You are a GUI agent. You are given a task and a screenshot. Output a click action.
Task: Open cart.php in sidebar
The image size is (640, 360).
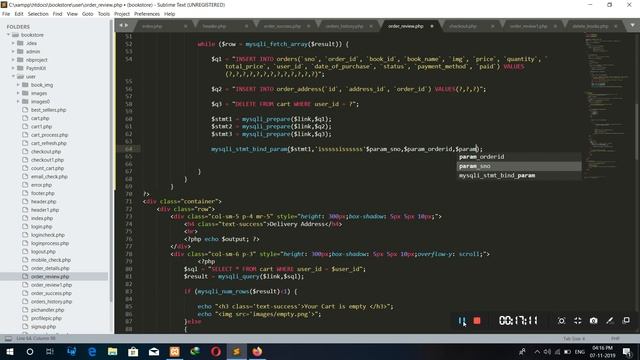point(40,118)
